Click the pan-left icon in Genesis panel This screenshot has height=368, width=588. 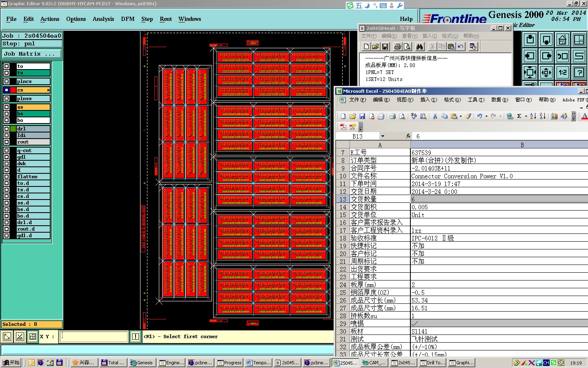(x=530, y=56)
